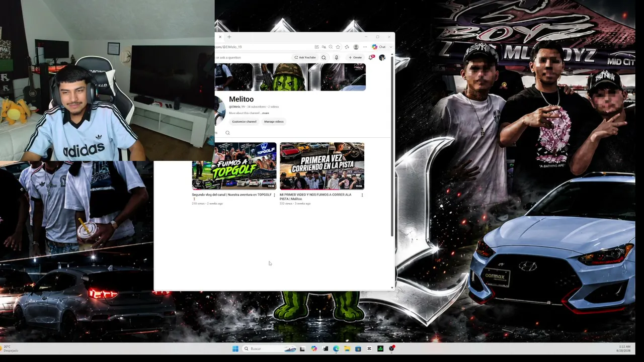Open the translate page icon
644x362 pixels.
(x=324, y=47)
